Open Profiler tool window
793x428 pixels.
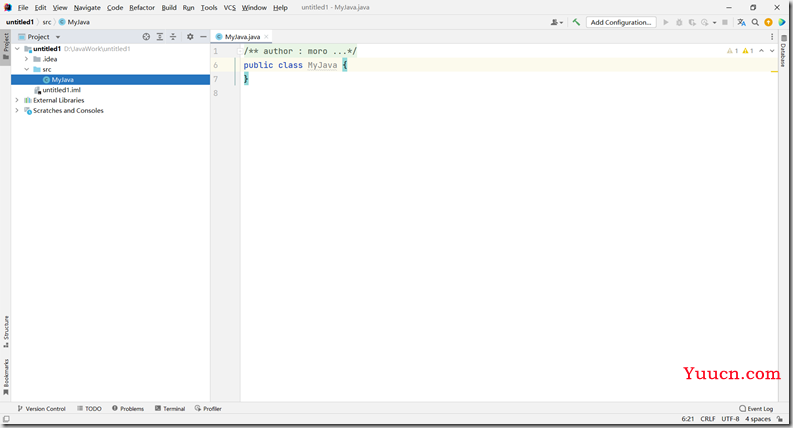point(208,409)
